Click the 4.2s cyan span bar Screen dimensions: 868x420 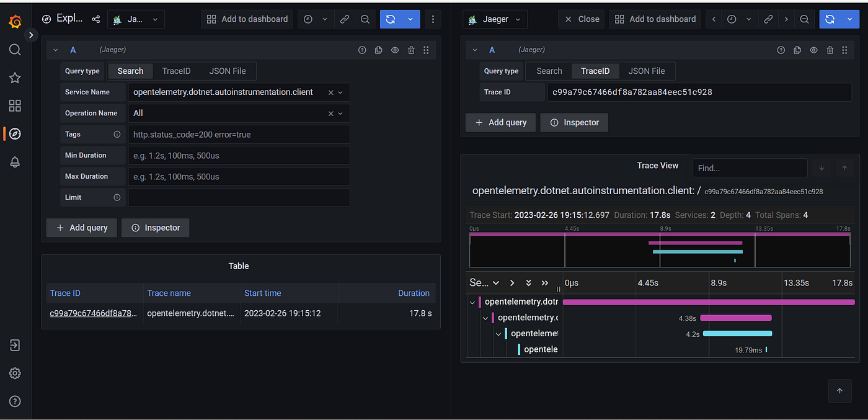pyautogui.click(x=738, y=333)
